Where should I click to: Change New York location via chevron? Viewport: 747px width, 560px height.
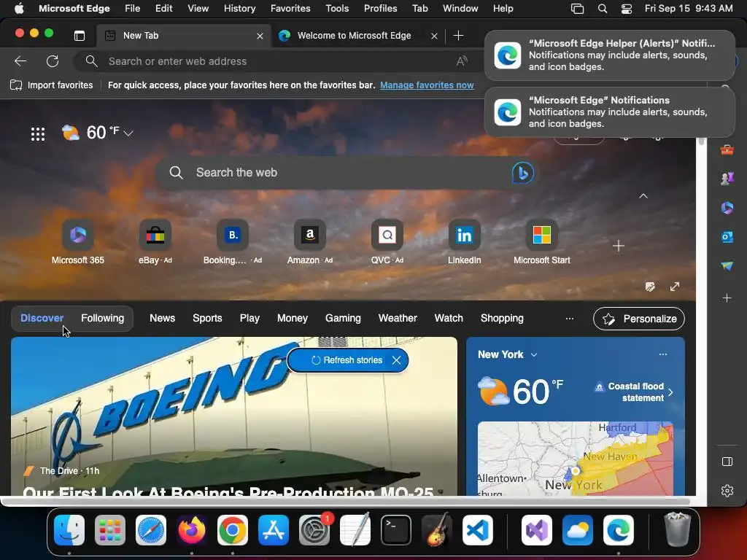coord(534,355)
